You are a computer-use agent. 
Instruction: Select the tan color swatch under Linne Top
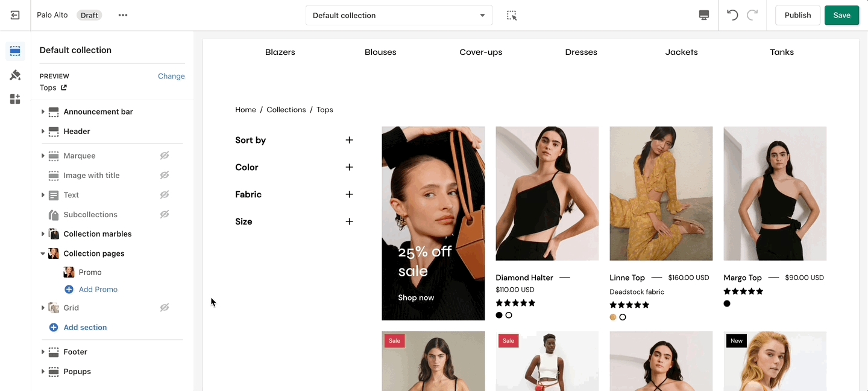click(x=613, y=317)
